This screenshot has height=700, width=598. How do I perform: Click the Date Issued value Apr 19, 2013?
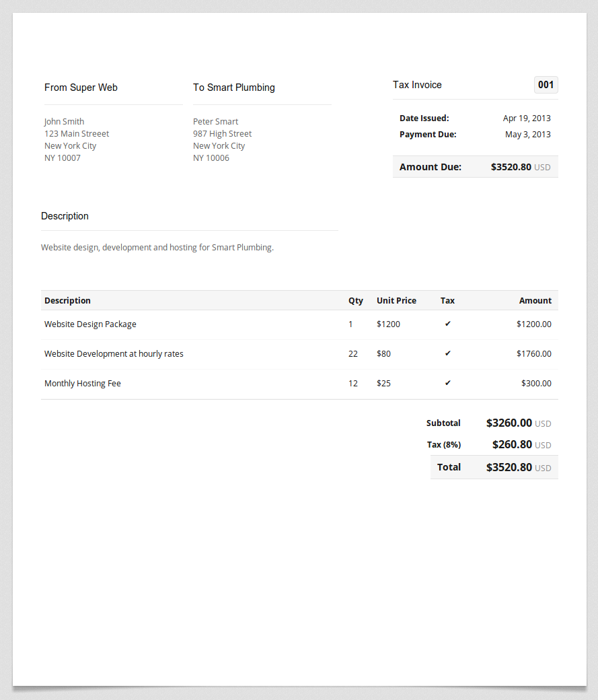pyautogui.click(x=527, y=118)
